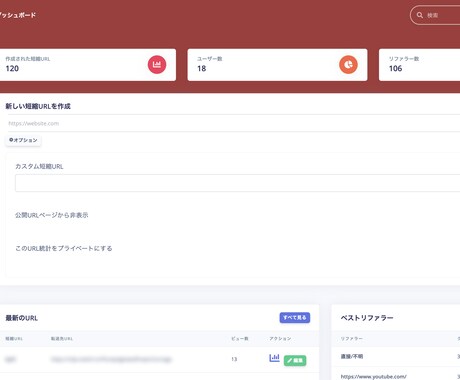Click the 最新のURL heading
This screenshot has width=460, height=380.
[22, 318]
